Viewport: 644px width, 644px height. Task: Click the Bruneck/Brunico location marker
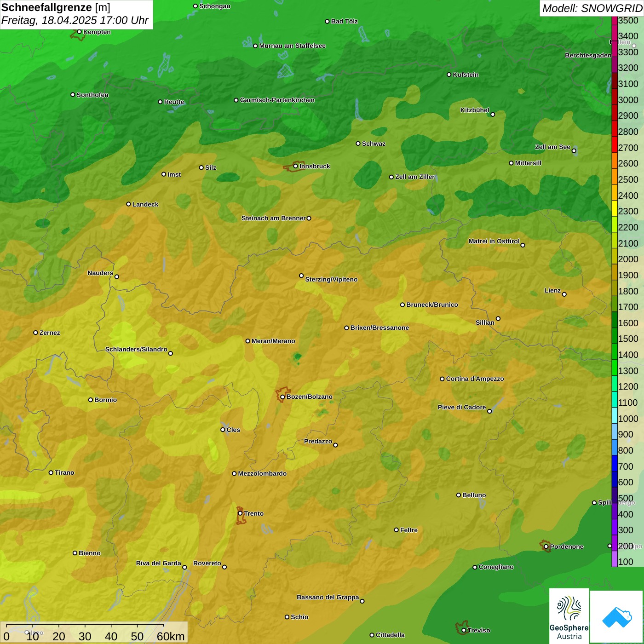click(402, 305)
